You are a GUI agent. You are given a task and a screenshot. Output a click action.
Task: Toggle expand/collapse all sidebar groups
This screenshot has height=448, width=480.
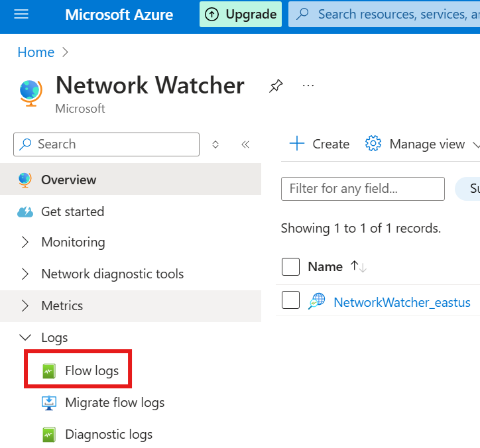(215, 144)
